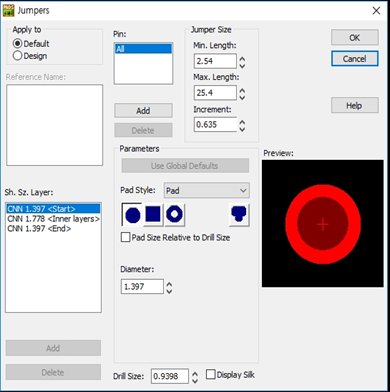390x392 pixels.
Task: Increase Increment value with up arrow
Action: [242, 122]
